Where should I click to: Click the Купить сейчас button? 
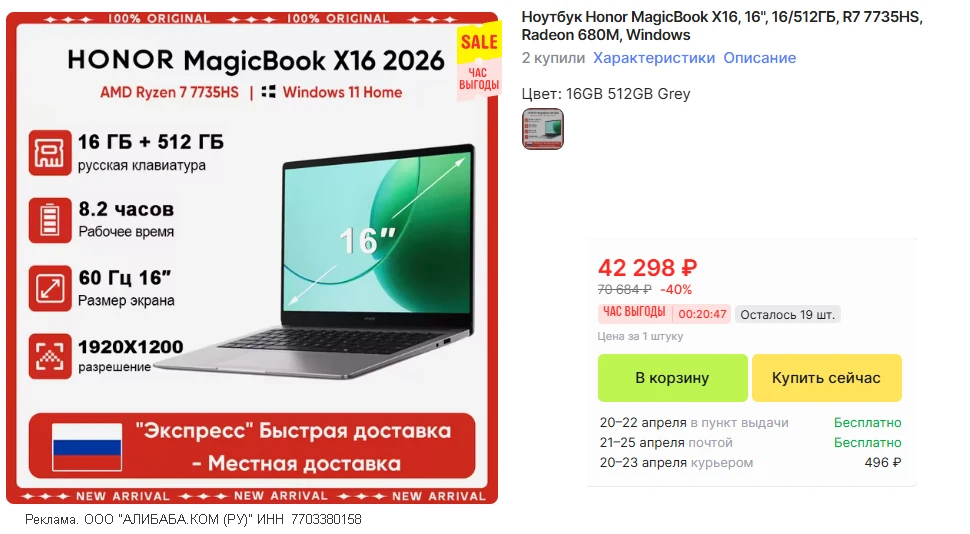pyautogui.click(x=826, y=378)
